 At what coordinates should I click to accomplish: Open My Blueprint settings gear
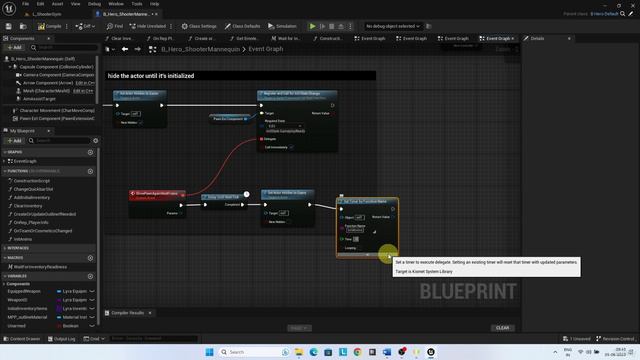click(96, 140)
